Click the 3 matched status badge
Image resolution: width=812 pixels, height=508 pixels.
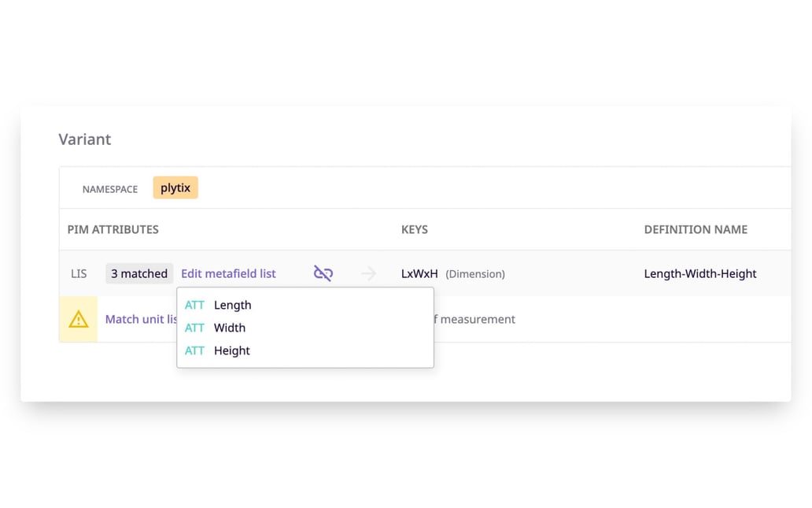point(139,273)
